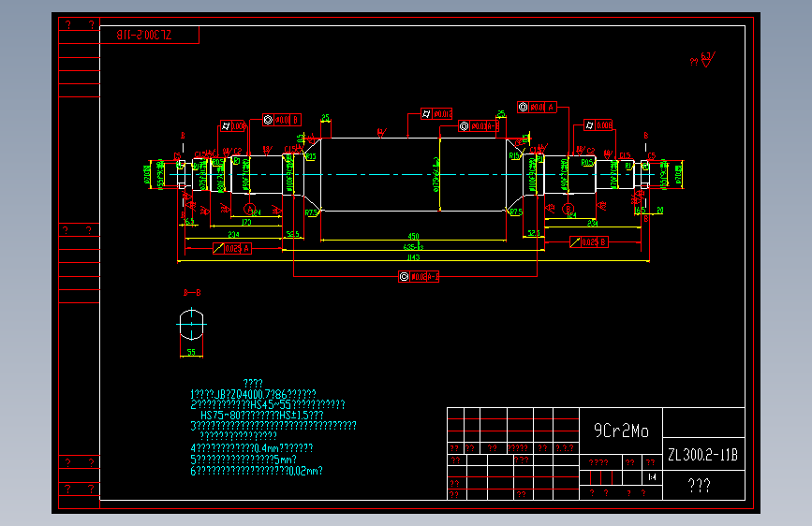Select technical note 4 with 0.4mm
812x526 pixels.
click(252, 447)
